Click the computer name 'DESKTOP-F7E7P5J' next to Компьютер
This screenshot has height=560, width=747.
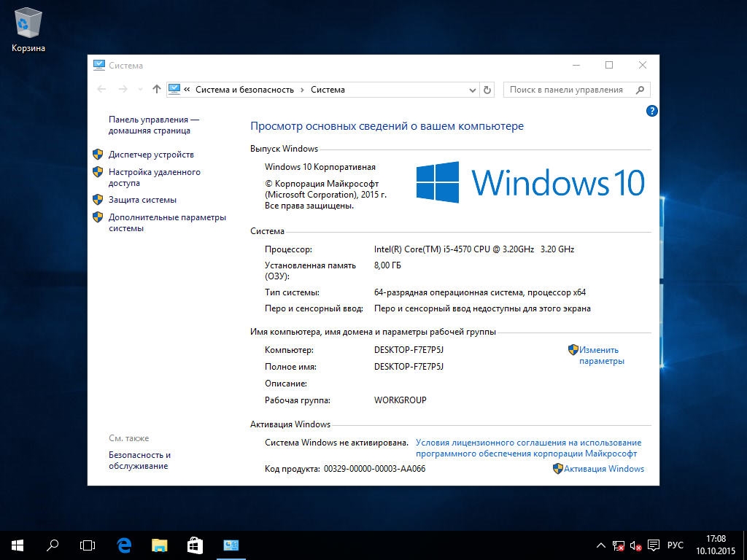[409, 350]
